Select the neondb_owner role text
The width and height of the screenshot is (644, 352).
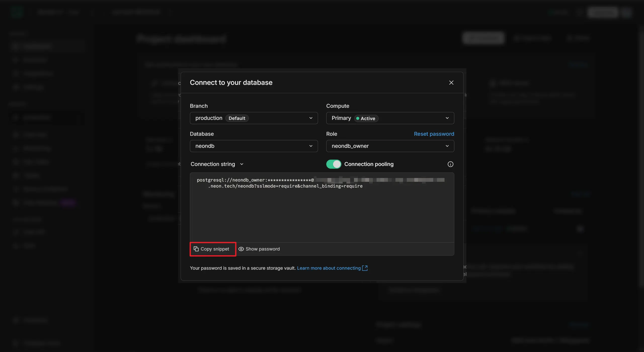coord(350,146)
